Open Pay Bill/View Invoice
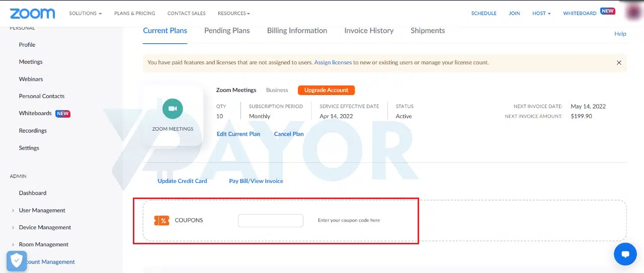The image size is (644, 273). (256, 181)
